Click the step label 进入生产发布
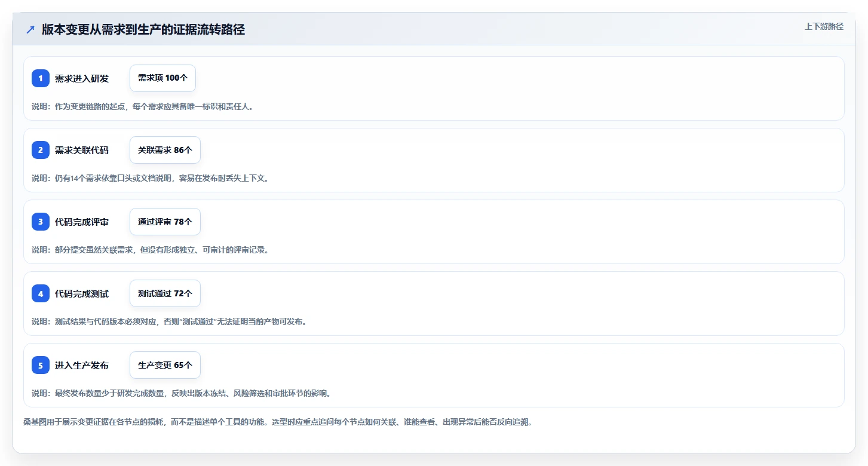Screen dimensions: 868x466 (x=82, y=365)
